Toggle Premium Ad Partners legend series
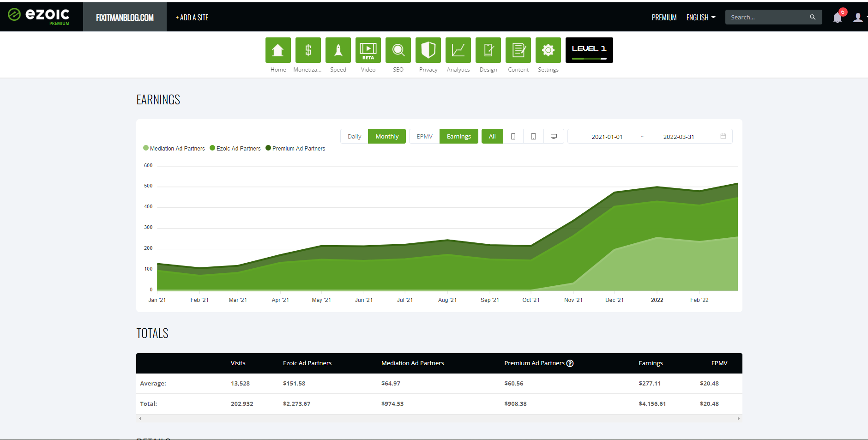This screenshot has width=868, height=440. click(x=295, y=148)
